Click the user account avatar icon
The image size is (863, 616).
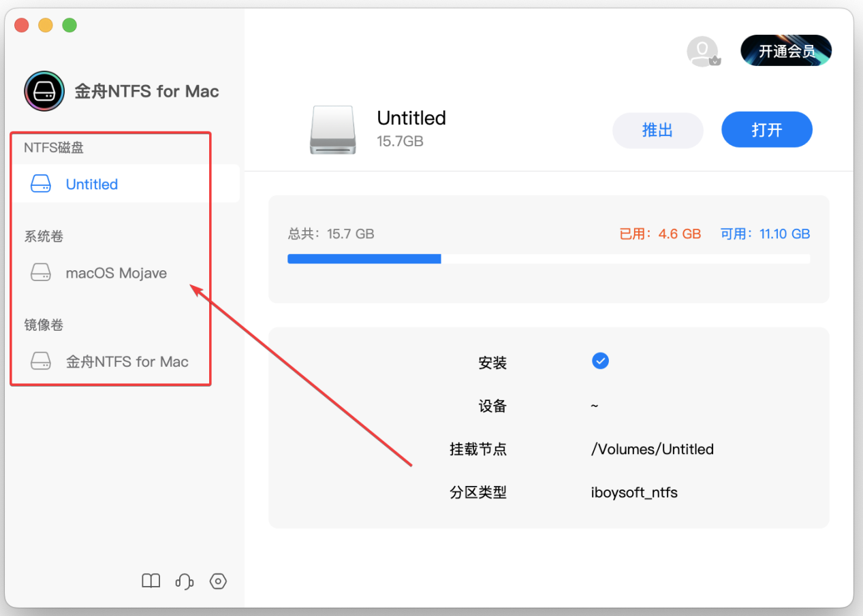[703, 52]
